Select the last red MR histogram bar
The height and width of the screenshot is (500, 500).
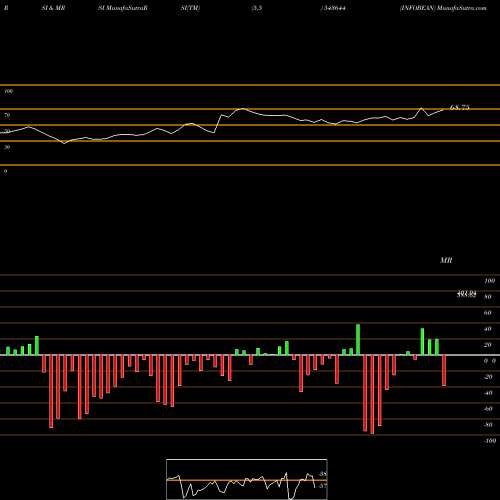click(444, 371)
